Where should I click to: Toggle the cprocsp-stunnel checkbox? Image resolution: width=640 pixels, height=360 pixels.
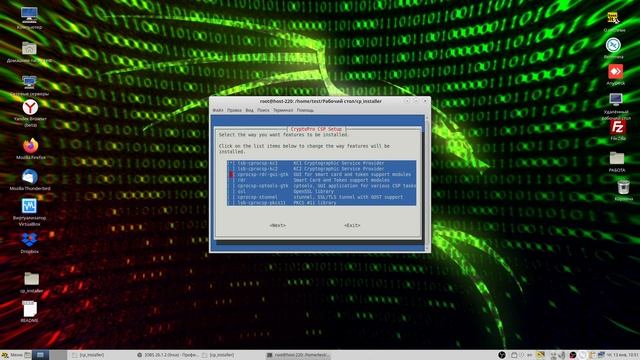point(231,197)
